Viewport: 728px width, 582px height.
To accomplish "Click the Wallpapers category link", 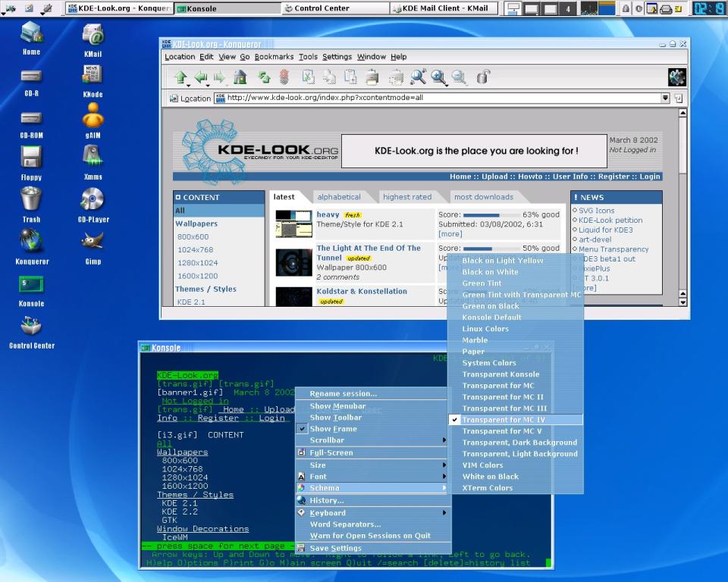I will 196,224.
